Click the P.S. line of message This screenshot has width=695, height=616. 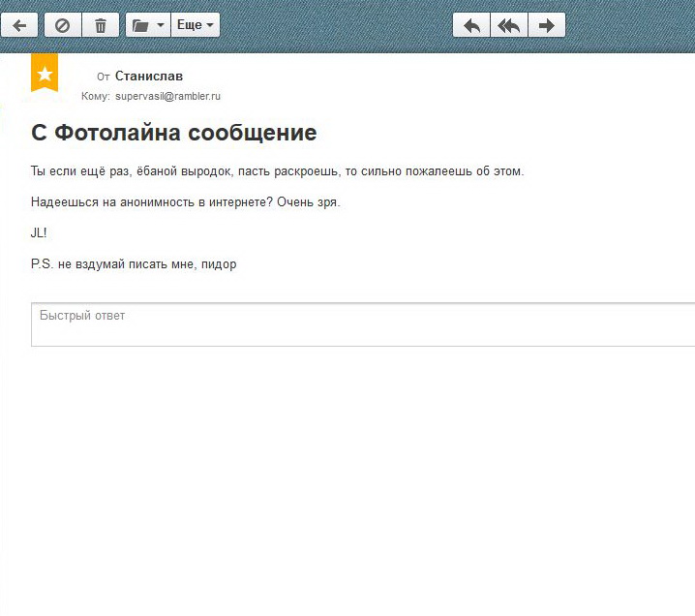(x=134, y=264)
